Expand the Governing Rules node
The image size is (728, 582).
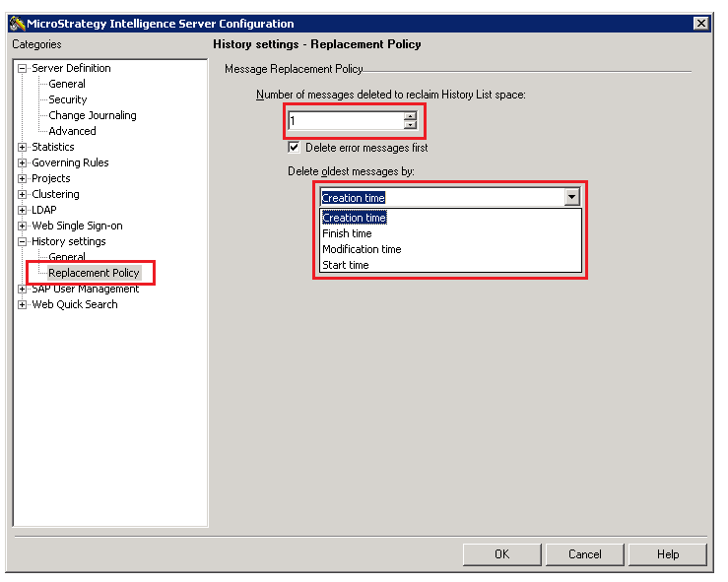[23, 163]
